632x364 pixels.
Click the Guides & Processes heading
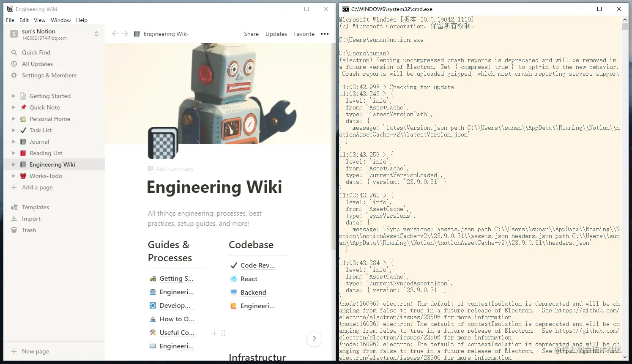pos(170,252)
